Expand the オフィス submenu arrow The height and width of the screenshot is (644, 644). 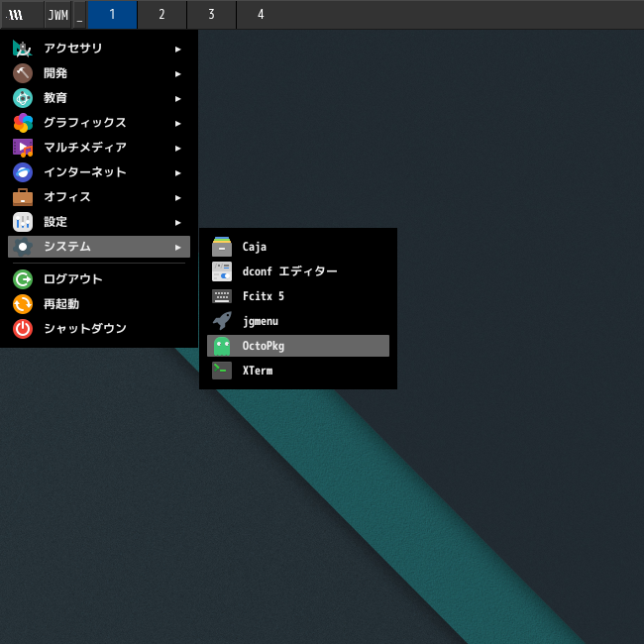point(178,197)
